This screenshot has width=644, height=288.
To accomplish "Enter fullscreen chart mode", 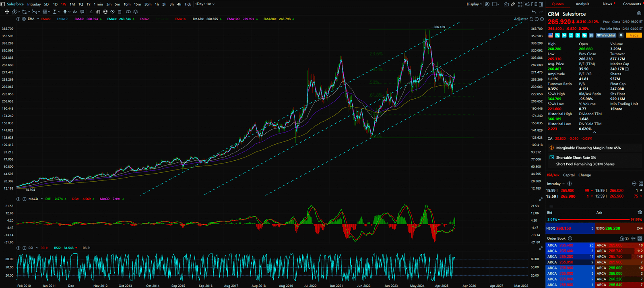I will (520, 4).
